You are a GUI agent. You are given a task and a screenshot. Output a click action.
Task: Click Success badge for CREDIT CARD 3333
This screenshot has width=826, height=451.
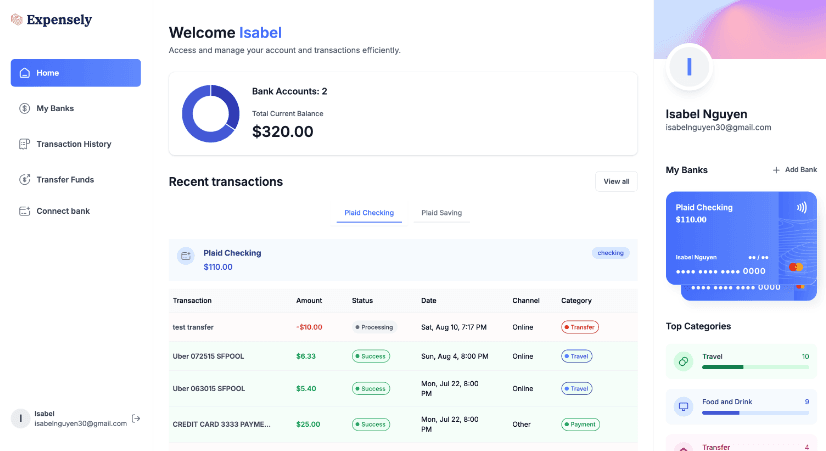point(371,424)
